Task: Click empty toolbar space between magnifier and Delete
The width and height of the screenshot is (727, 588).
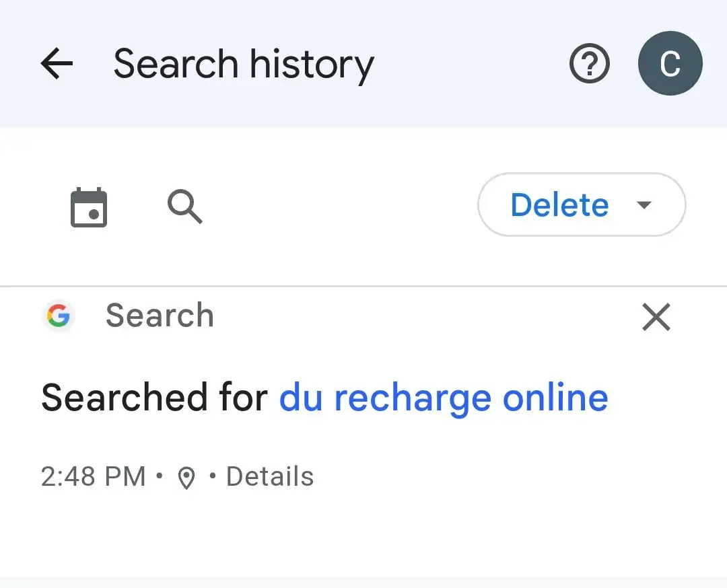Action: coord(337,206)
